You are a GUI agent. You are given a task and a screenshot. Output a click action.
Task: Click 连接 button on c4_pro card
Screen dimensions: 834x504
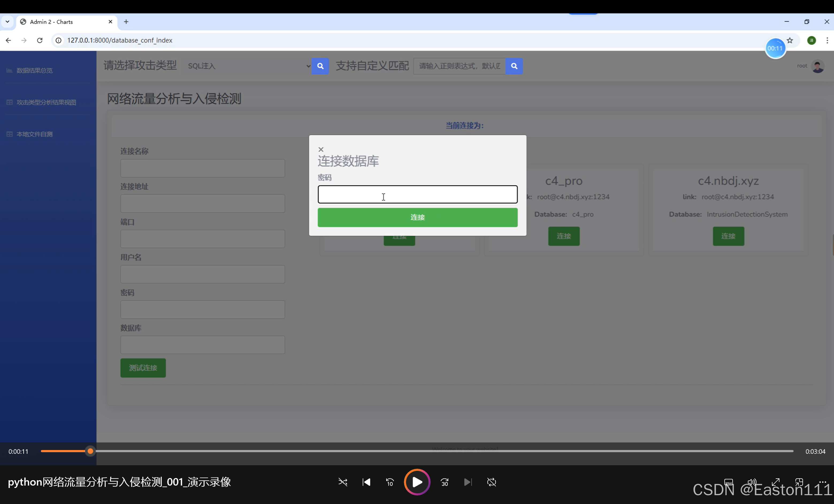[x=564, y=236]
